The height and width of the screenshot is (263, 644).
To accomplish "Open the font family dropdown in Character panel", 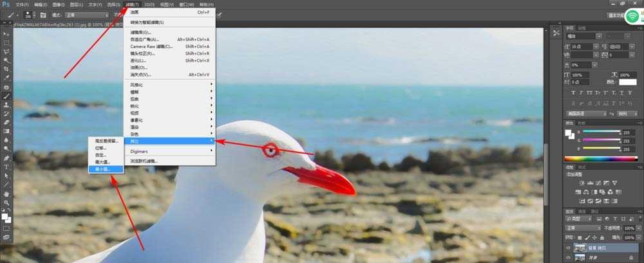I will click(582, 36).
